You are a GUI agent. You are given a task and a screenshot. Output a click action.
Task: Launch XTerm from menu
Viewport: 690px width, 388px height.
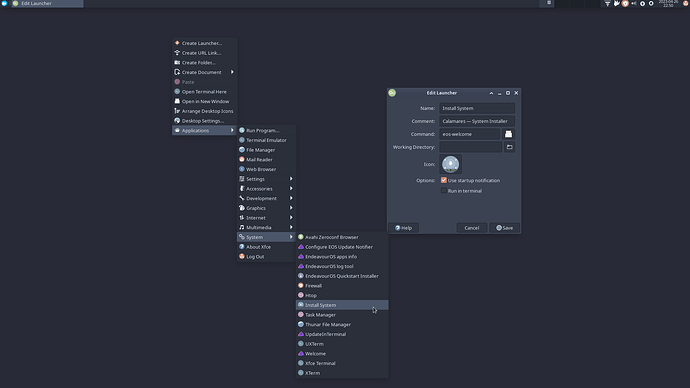click(342, 373)
